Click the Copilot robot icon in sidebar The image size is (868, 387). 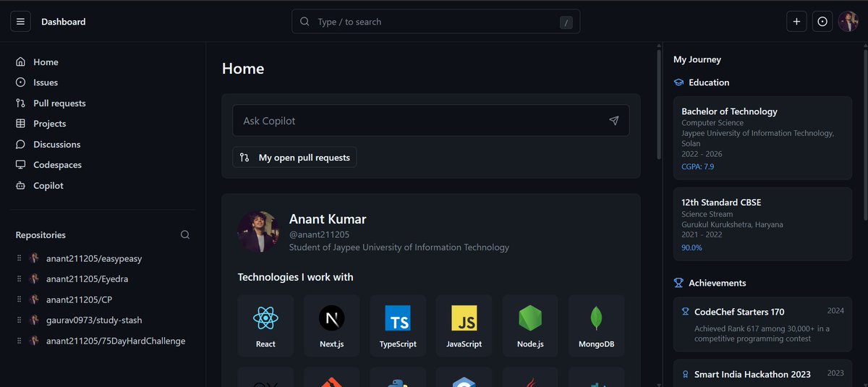click(20, 186)
